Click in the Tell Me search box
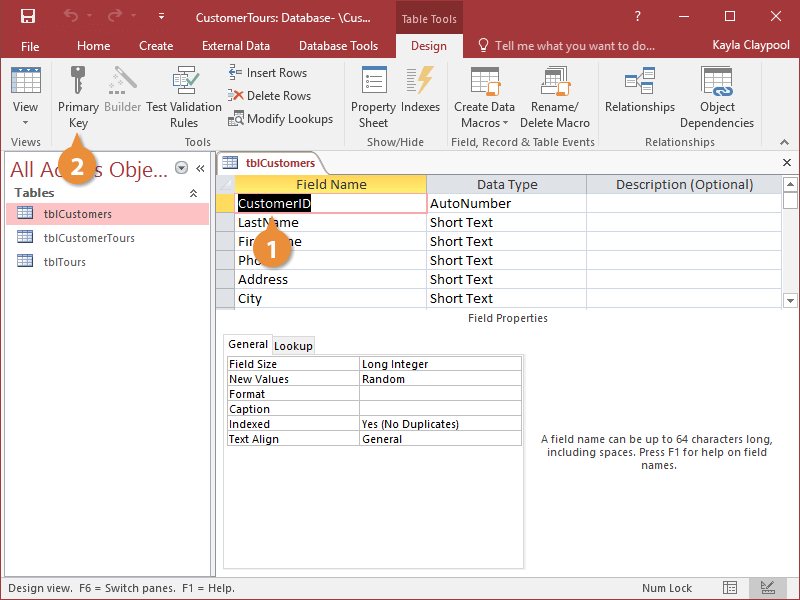The image size is (800, 600). point(570,45)
